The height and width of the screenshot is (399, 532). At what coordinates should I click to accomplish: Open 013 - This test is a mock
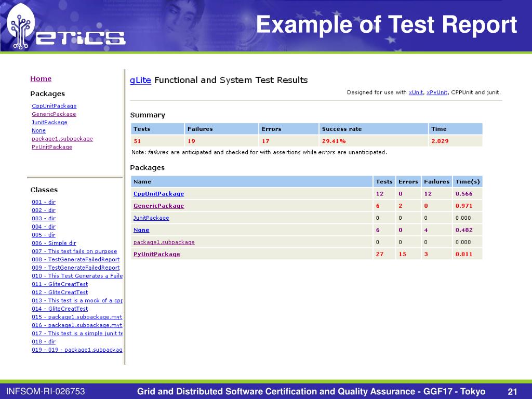tap(77, 300)
